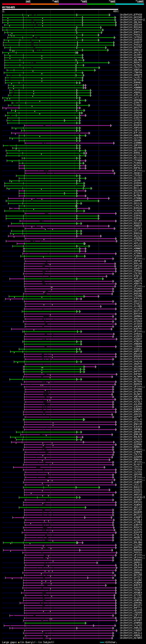Select label UniRef100_A5B9G1

pyautogui.click(x=131, y=93)
